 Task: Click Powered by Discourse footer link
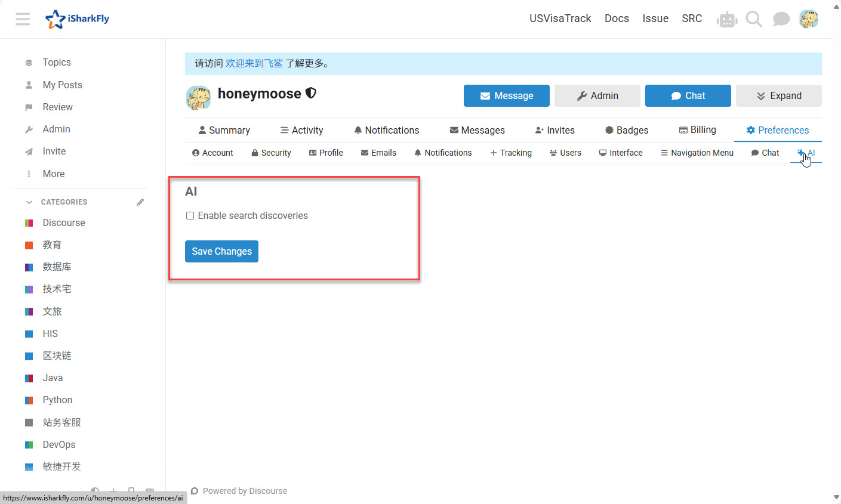[239, 491]
